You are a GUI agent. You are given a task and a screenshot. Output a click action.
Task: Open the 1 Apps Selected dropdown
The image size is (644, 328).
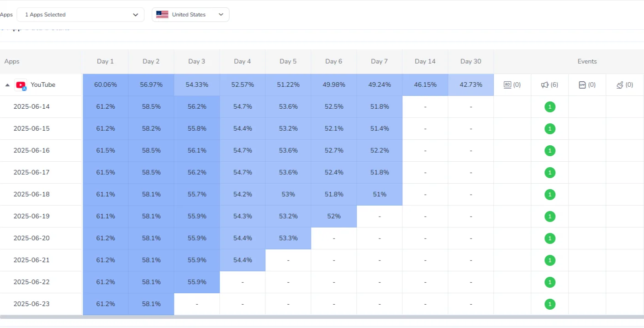coord(80,14)
